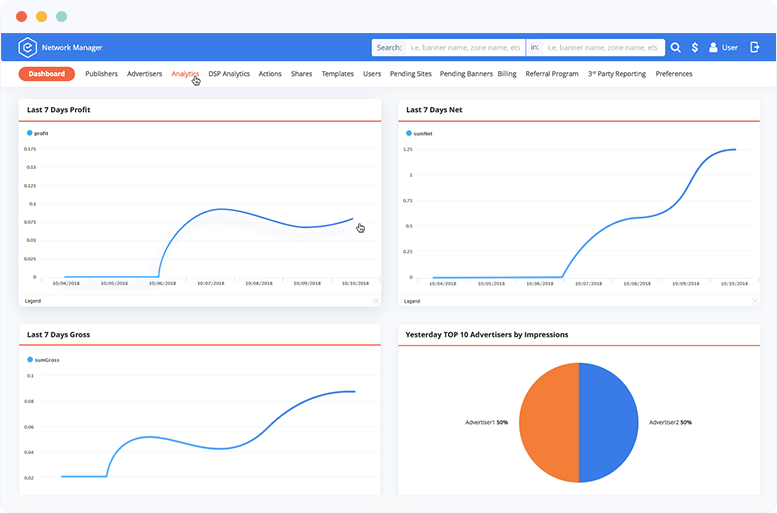This screenshot has height=513, width=777.
Task: Go to the Publishers section
Action: (101, 74)
